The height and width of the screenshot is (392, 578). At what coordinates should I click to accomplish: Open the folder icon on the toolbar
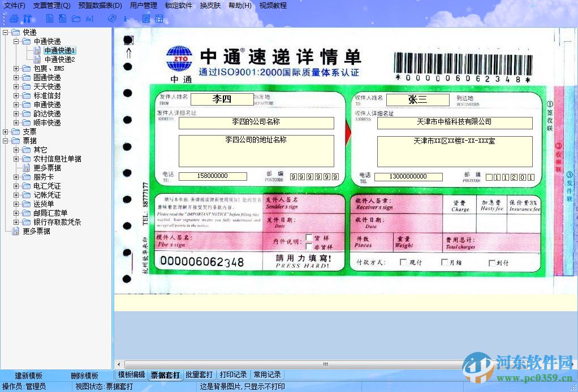[76, 19]
